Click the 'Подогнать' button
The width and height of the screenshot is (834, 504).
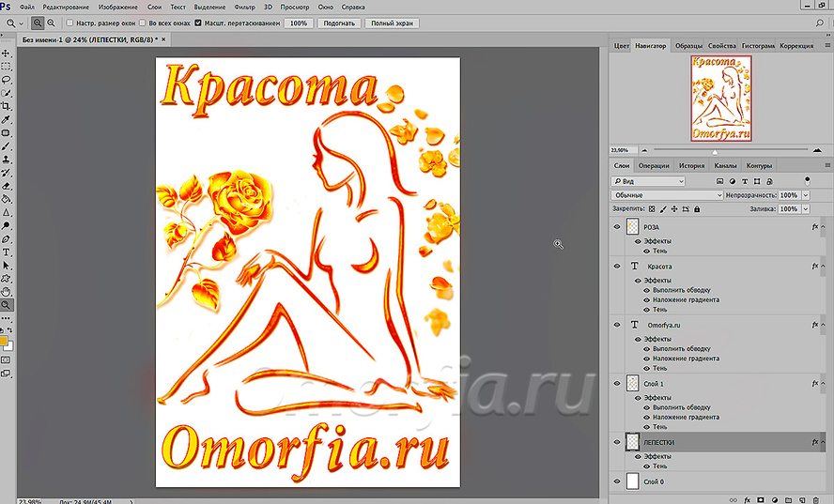click(x=339, y=23)
